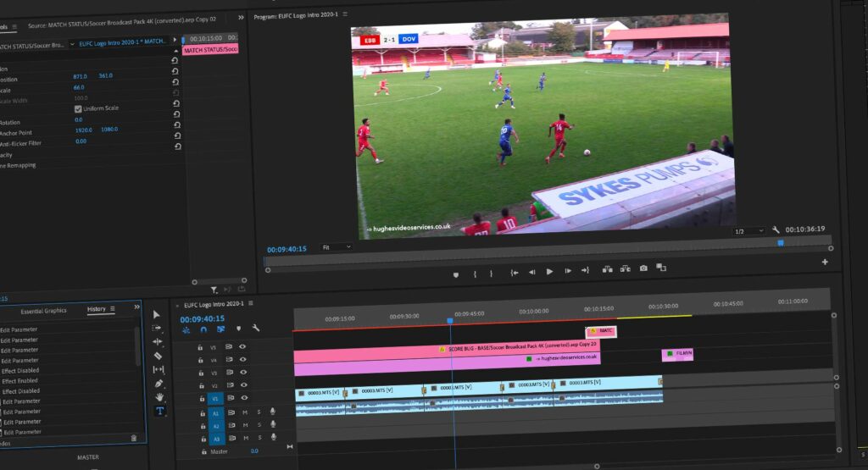Screen dimensions: 868x470
Task: Switch to the Essential Graphics tab
Action: point(43,311)
